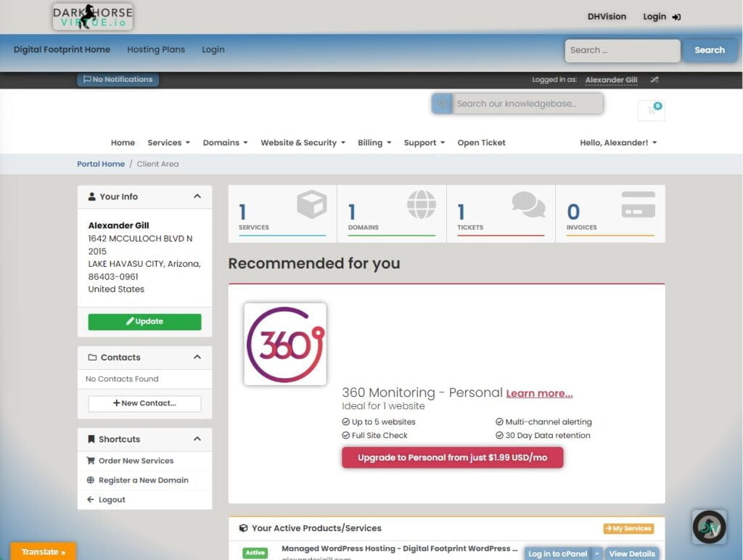Open Hosting Plans in the navigation
Image resolution: width=743 pixels, height=560 pixels.
pos(156,49)
